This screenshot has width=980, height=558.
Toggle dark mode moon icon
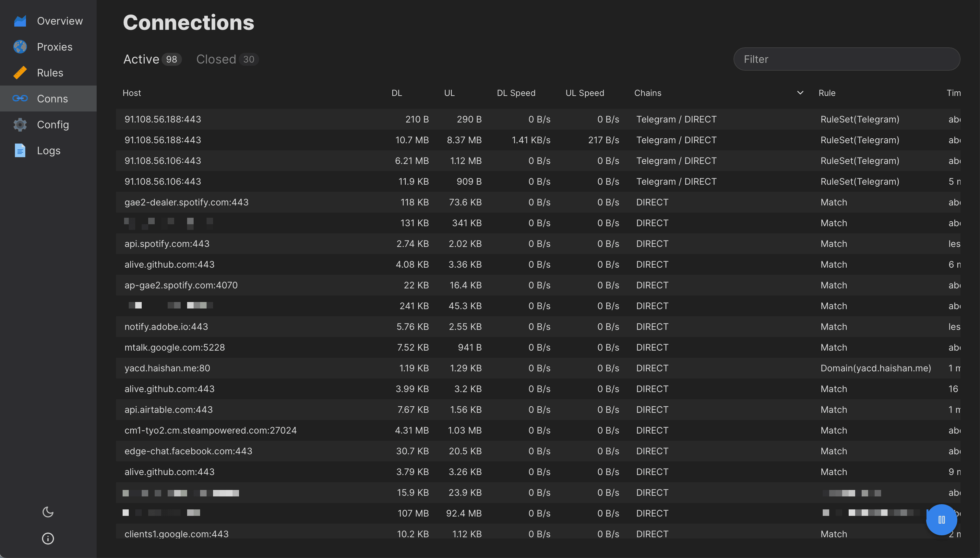click(47, 512)
